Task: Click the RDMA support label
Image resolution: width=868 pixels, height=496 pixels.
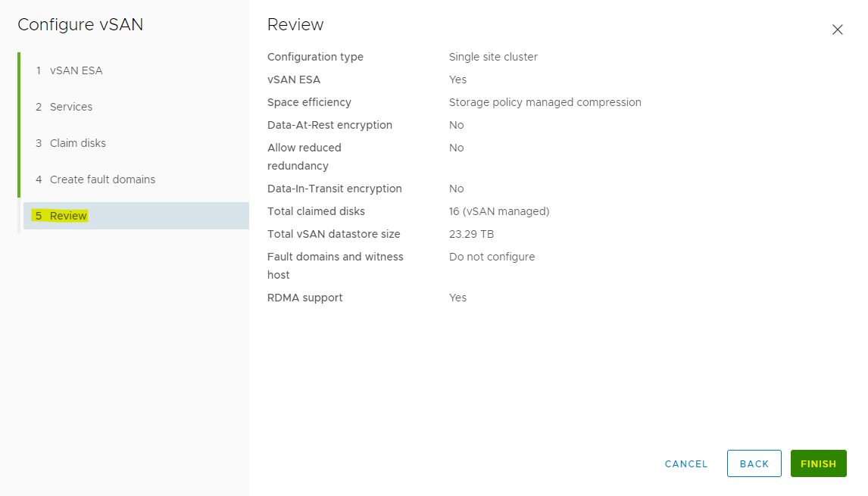Action: coord(304,298)
